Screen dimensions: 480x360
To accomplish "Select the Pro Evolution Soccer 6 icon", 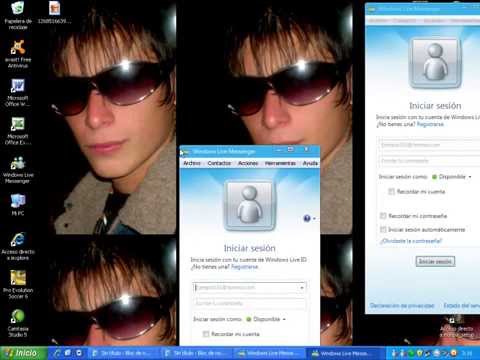I will click(18, 284).
